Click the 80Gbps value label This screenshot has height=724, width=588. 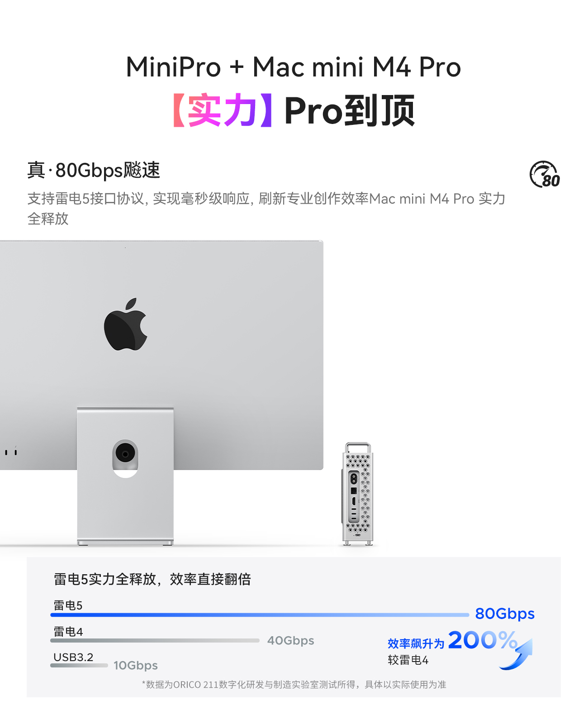(x=505, y=614)
